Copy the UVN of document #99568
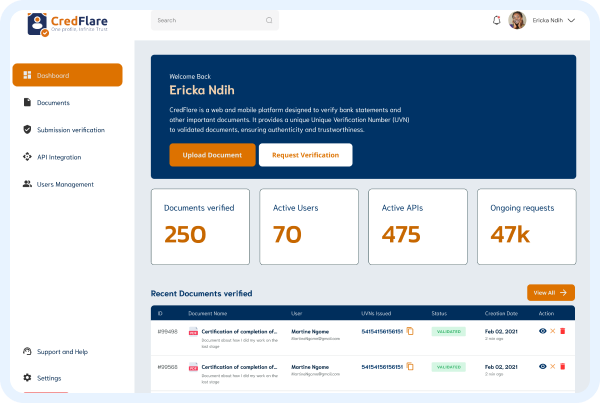 (410, 367)
